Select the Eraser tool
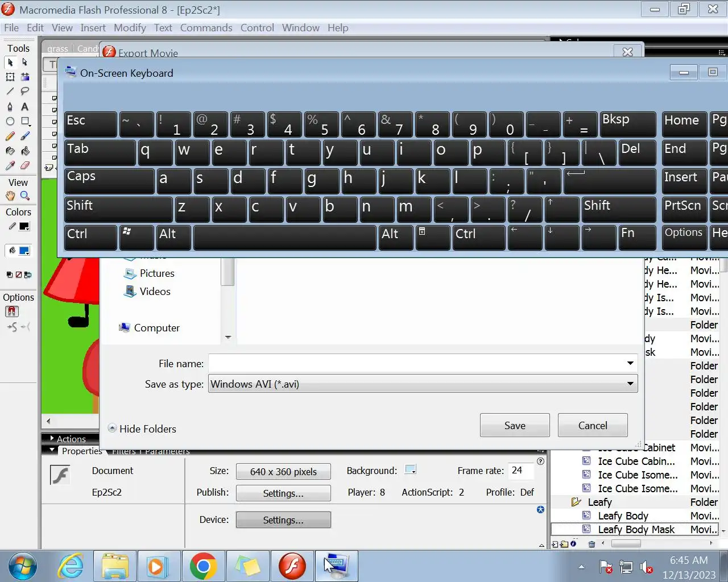728x582 pixels. click(x=25, y=165)
